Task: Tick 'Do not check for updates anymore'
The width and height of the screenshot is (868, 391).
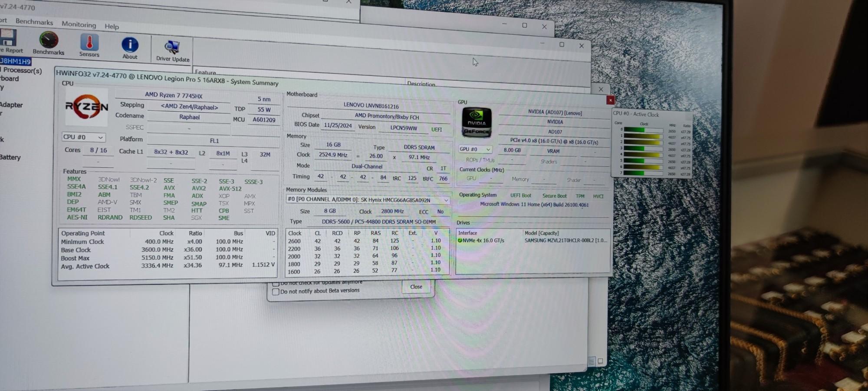Action: click(276, 283)
